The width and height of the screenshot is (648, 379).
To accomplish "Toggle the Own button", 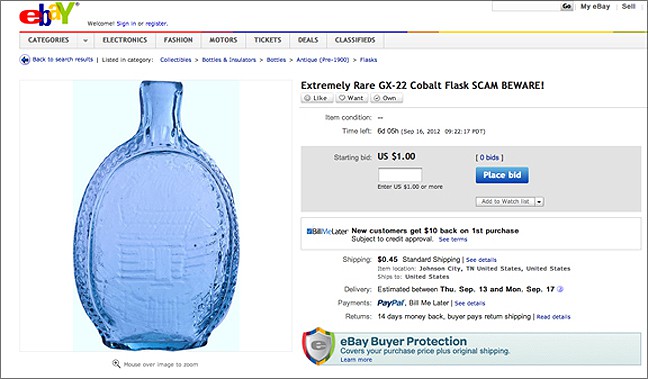I will click(x=386, y=98).
